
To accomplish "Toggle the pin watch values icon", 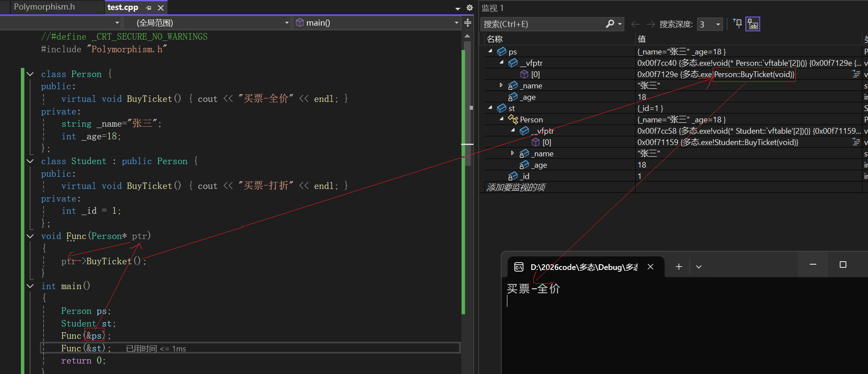I will tap(737, 24).
